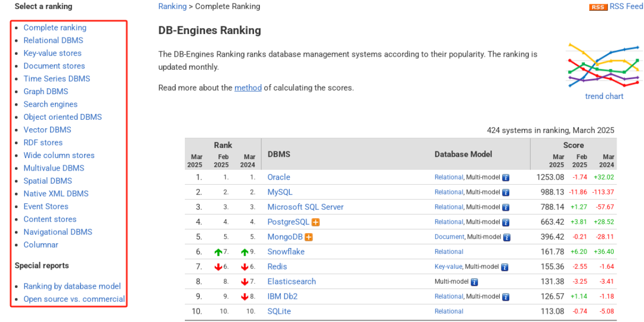The width and height of the screenshot is (644, 322).
Task: Click the info icon in Elasticsearch row
Action: [x=475, y=282]
